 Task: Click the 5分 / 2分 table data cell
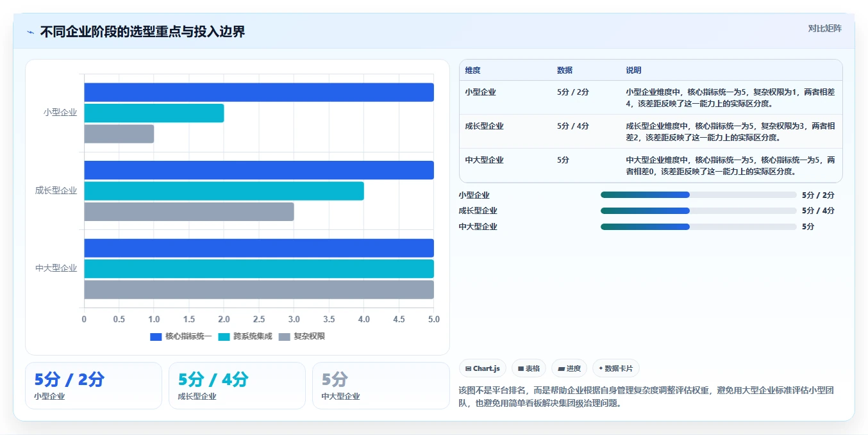pos(573,92)
